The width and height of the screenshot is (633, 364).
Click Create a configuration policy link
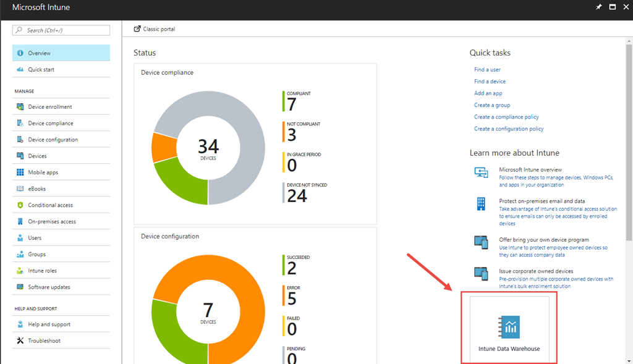point(509,129)
